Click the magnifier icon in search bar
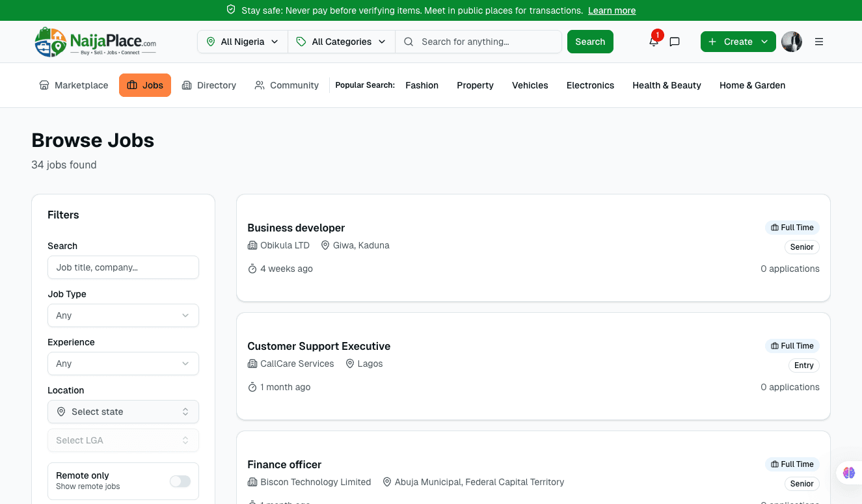862x504 pixels. 409,42
